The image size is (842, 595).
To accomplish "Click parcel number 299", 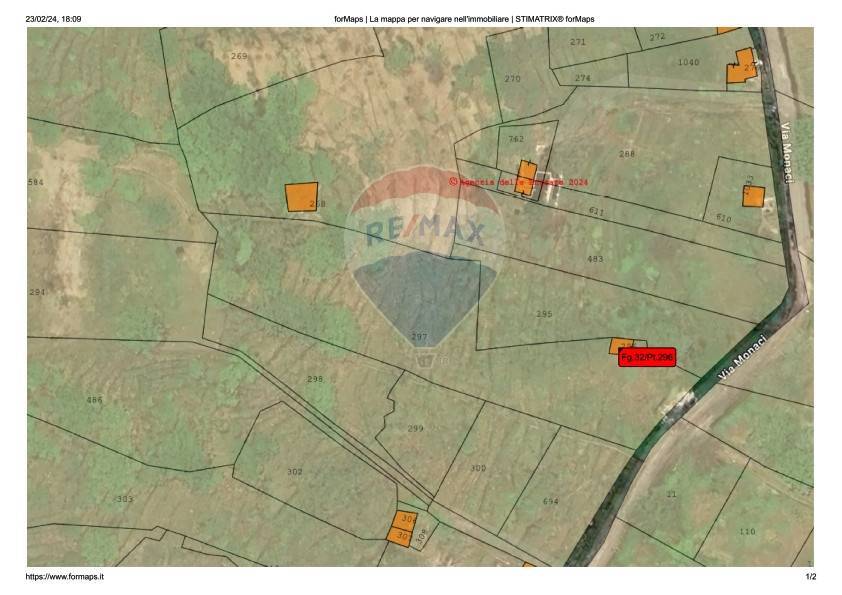I will pyautogui.click(x=415, y=429).
